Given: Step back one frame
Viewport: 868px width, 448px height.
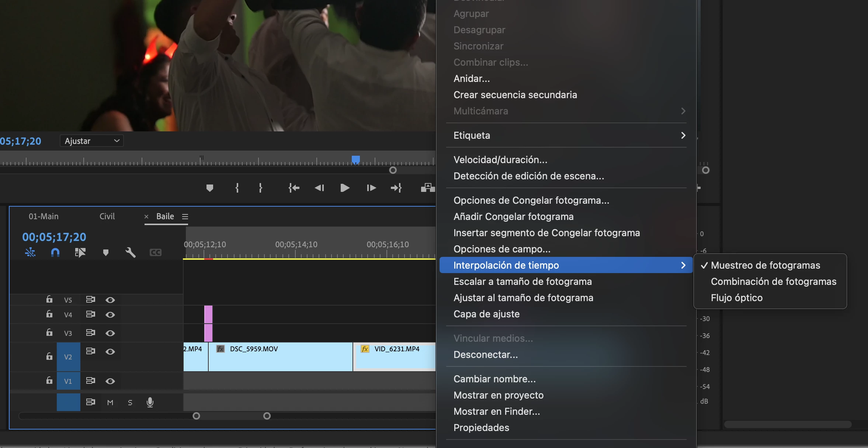Looking at the screenshot, I should coord(319,188).
